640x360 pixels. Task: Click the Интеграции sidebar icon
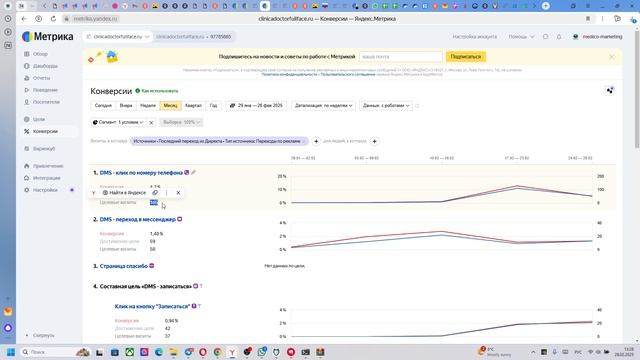(x=27, y=178)
